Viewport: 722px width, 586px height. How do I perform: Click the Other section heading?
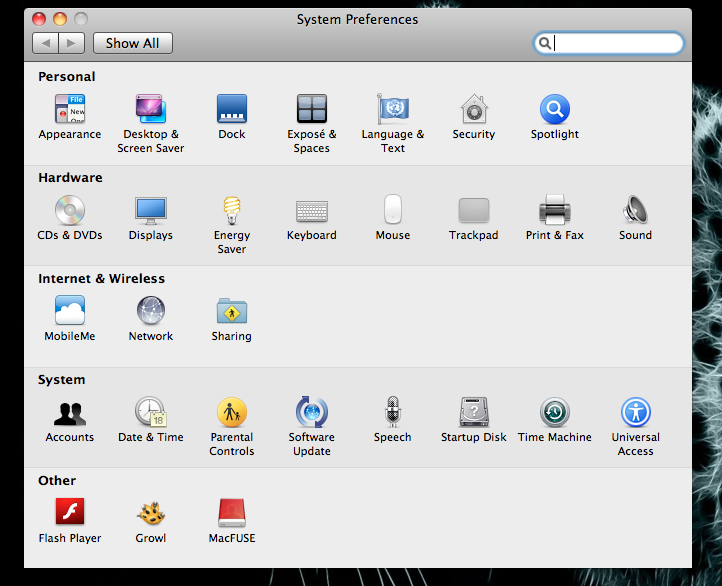(x=57, y=480)
